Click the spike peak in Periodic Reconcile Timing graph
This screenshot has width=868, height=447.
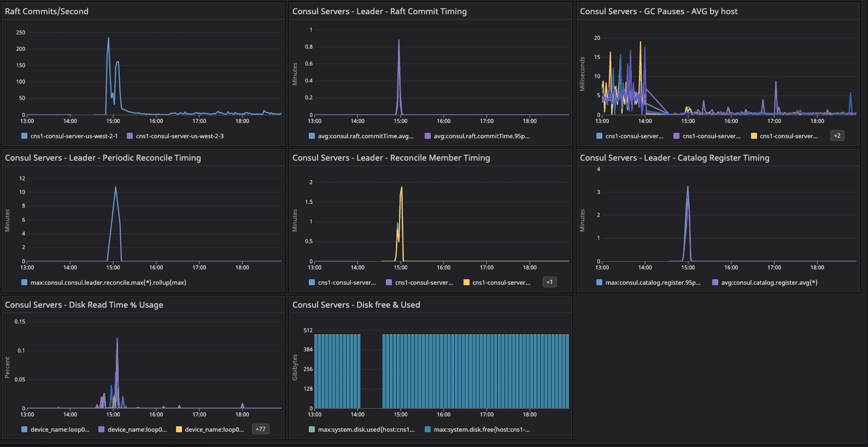115,187
